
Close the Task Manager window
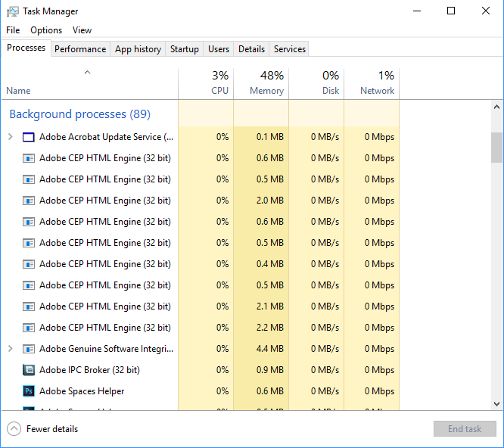(x=486, y=11)
